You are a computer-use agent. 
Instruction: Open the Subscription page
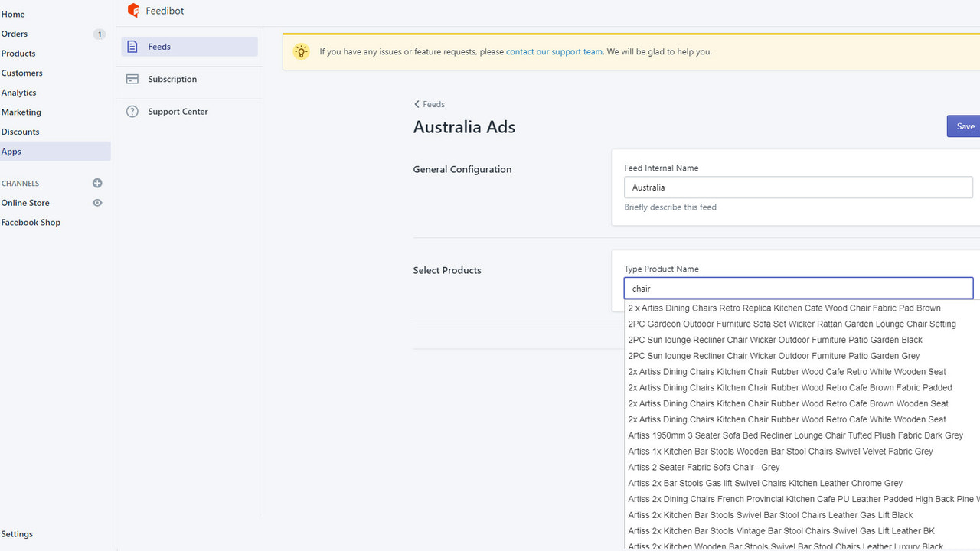coord(171,79)
